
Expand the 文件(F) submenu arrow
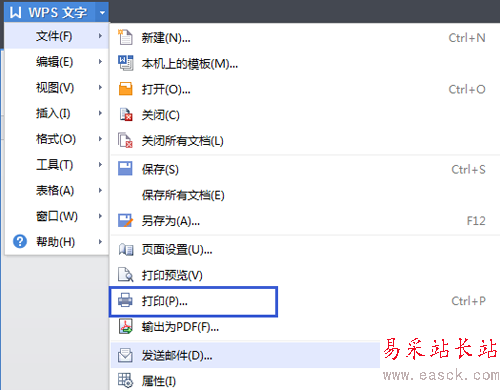pyautogui.click(x=100, y=36)
